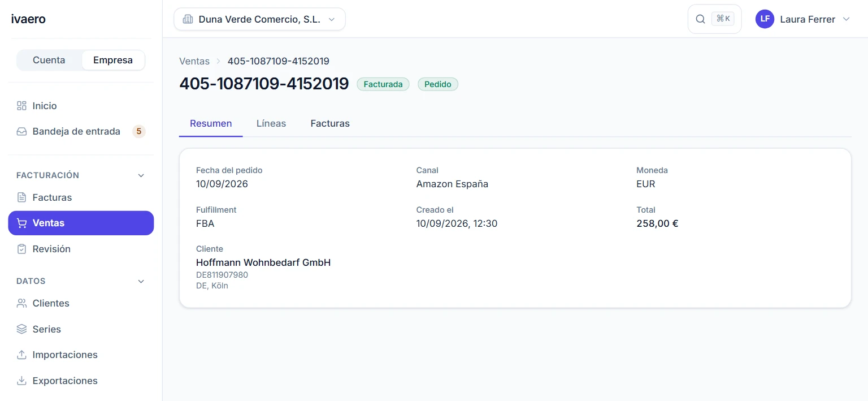The width and height of the screenshot is (868, 401).
Task: Click the Series layers icon
Action: [21, 329]
